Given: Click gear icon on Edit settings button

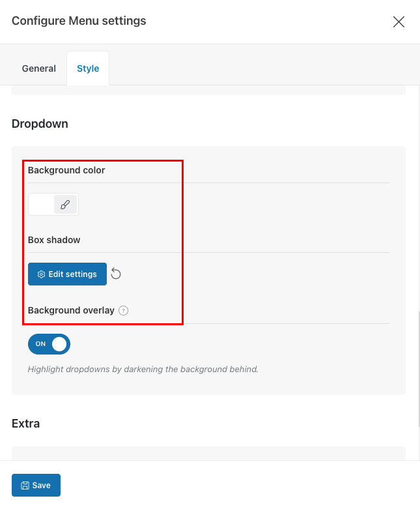Looking at the screenshot, I should (x=41, y=274).
